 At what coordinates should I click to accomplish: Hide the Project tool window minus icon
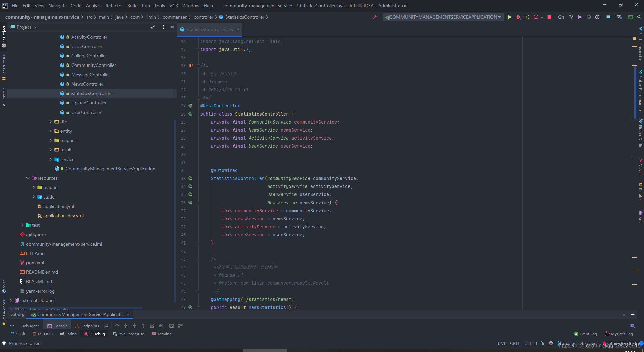tap(172, 27)
